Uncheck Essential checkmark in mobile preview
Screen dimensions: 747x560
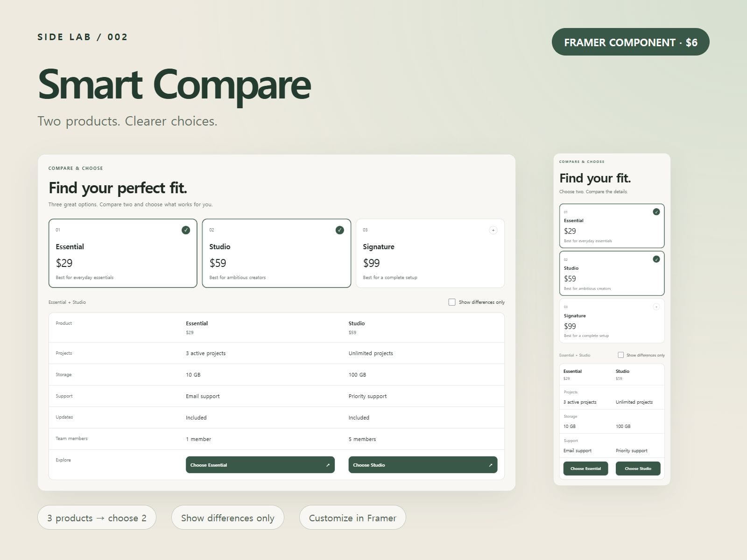(x=656, y=212)
